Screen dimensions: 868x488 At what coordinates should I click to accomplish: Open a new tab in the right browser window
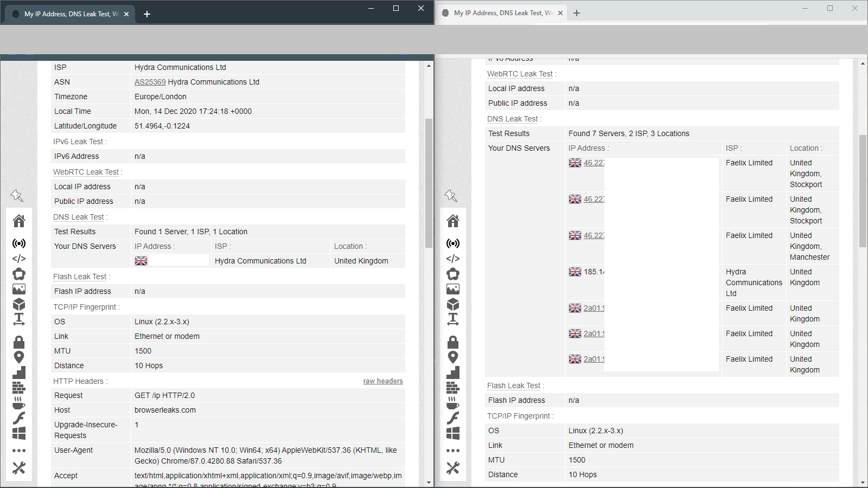pyautogui.click(x=577, y=13)
